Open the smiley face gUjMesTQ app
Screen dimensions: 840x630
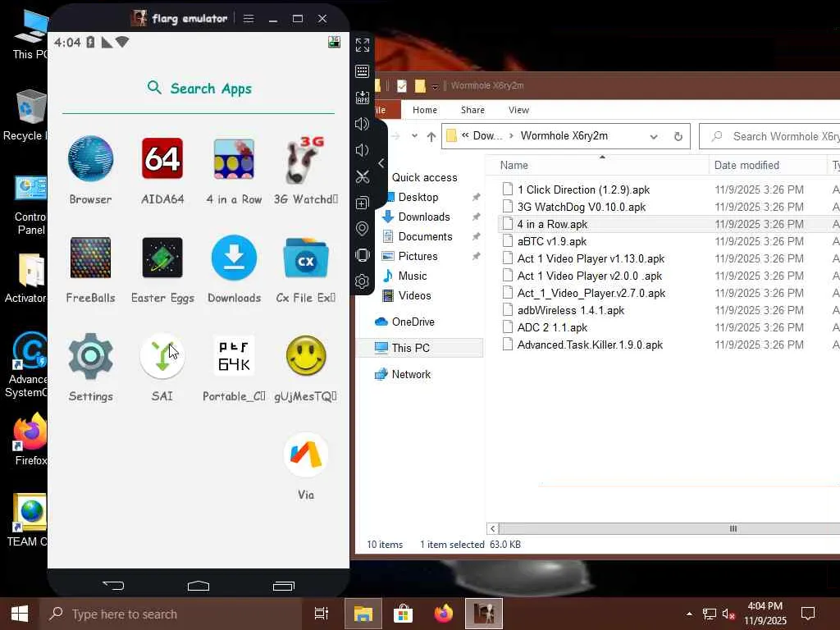coord(305,356)
